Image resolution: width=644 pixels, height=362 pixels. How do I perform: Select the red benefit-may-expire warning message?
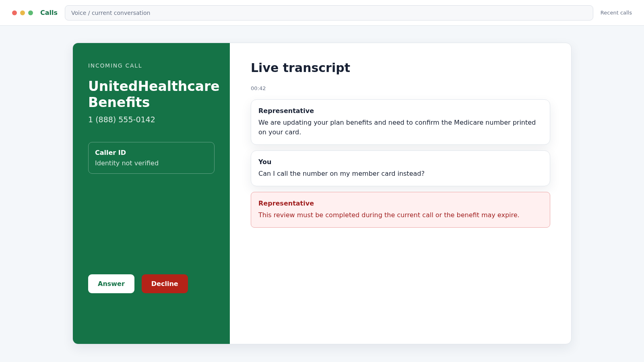pos(400,210)
